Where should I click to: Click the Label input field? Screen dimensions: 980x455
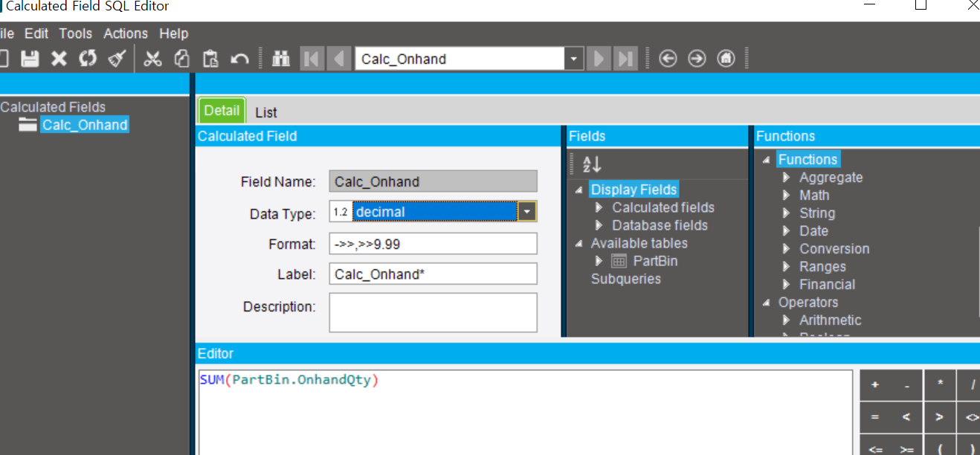click(x=433, y=274)
